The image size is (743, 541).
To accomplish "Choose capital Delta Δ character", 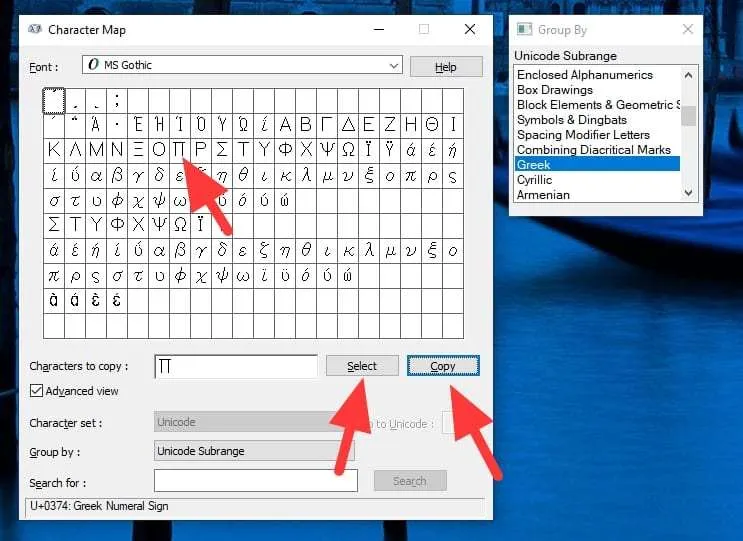I will coord(348,125).
